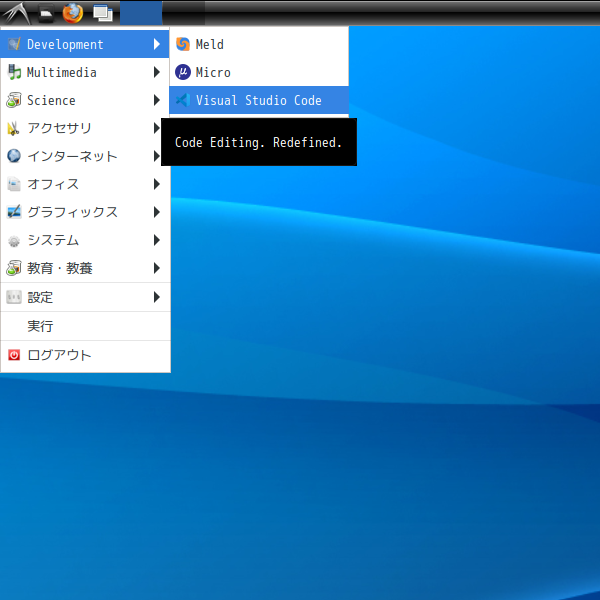Click the グラフィックス icon
Image resolution: width=600 pixels, height=600 pixels.
[x=14, y=212]
